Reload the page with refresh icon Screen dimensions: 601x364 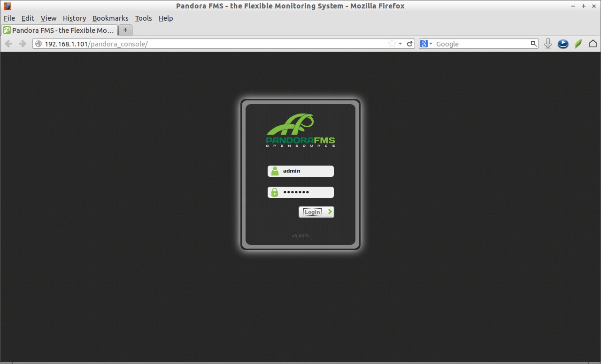409,44
